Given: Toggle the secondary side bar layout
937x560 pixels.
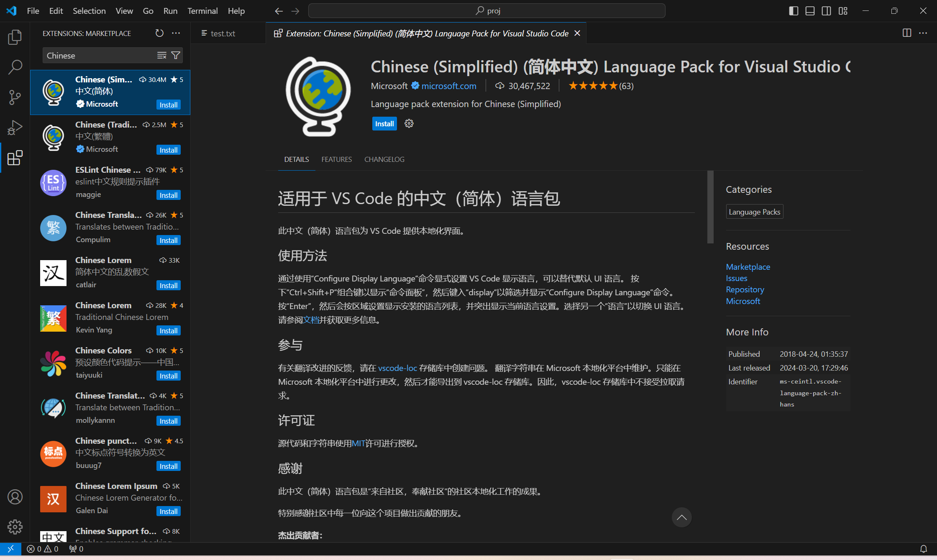Looking at the screenshot, I should coord(826,11).
